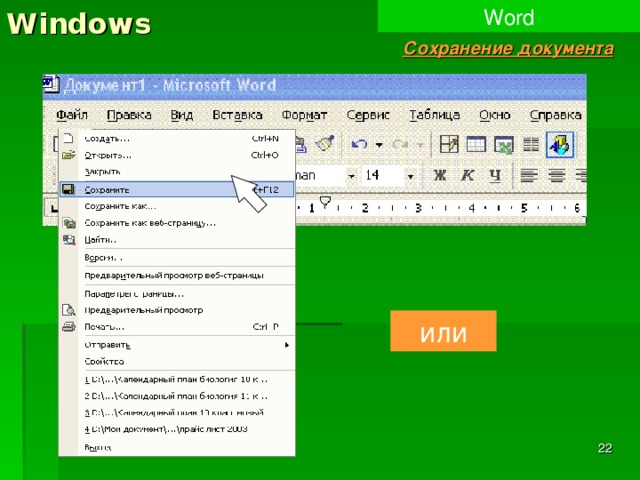Open the font size dropdown arrow
The image size is (640, 480).
(411, 176)
